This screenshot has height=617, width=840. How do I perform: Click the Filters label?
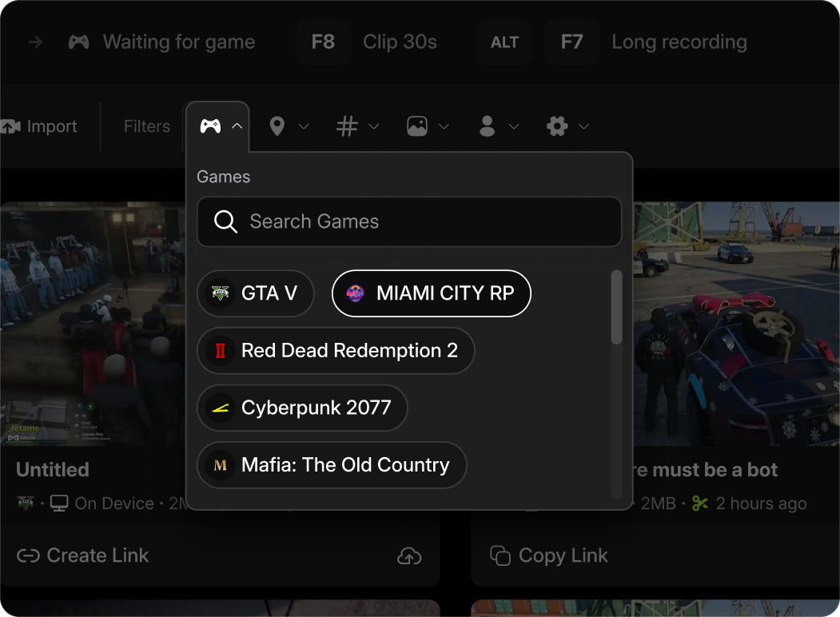coord(147,126)
